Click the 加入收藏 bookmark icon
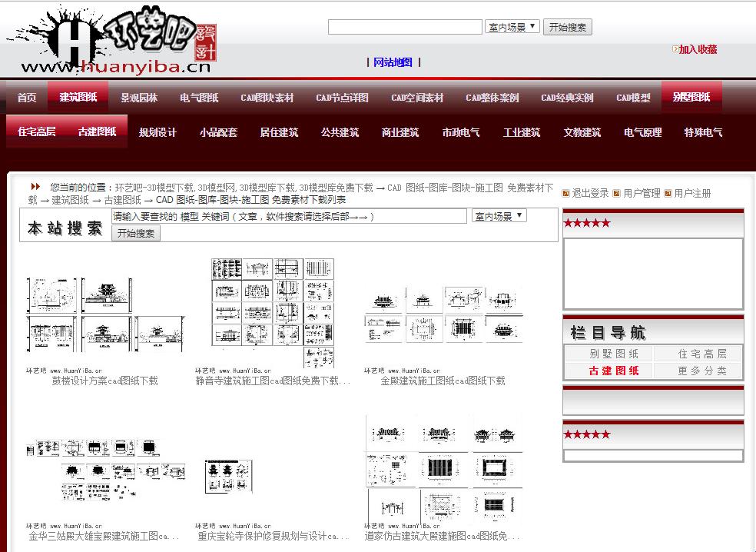756x552 pixels. pyautogui.click(x=675, y=48)
